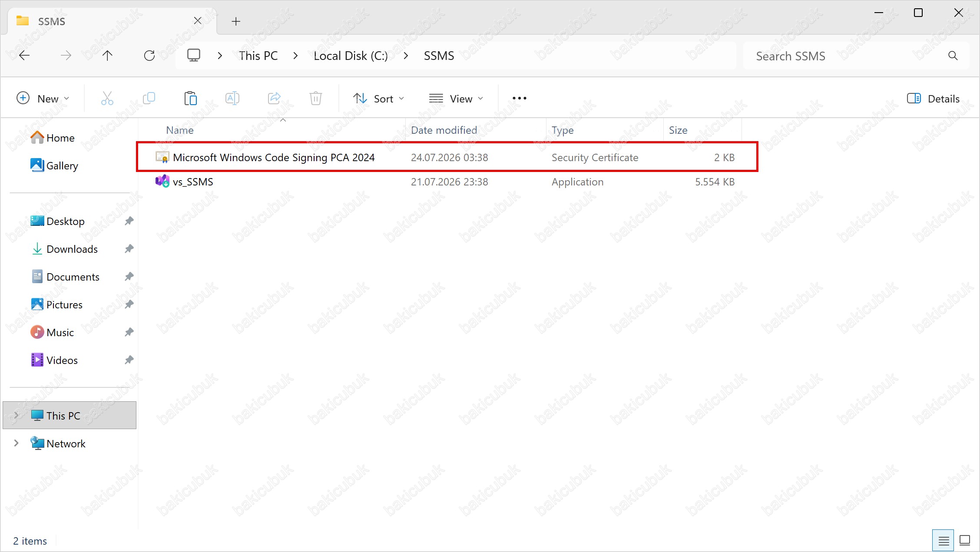This screenshot has height=552, width=980.
Task: Select Microsoft Windows Code Signing PCA 2024 file
Action: coord(274,157)
